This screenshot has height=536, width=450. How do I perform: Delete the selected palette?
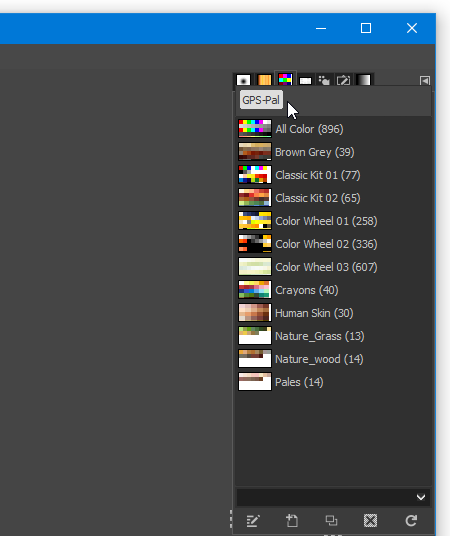coord(370,521)
